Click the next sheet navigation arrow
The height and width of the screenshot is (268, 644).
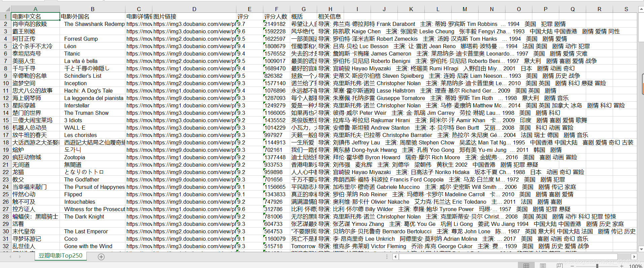[x=20, y=257]
